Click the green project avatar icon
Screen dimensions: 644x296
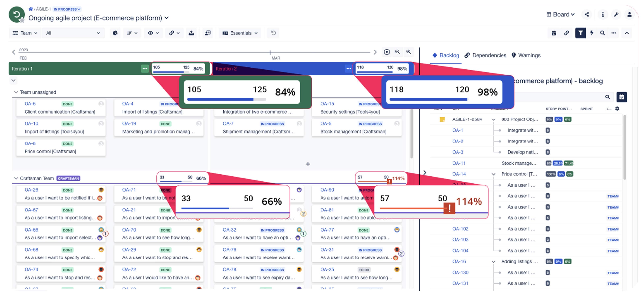17,14
